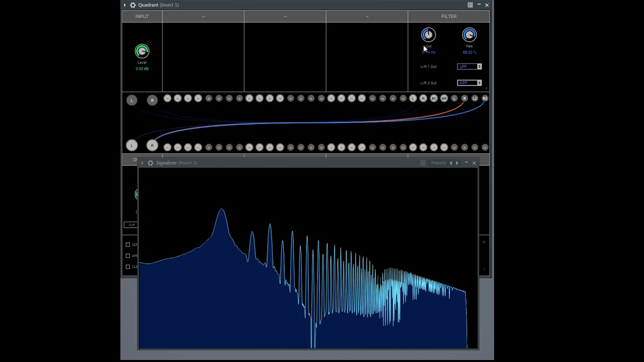Close the Quadrant plugin window

[487, 5]
